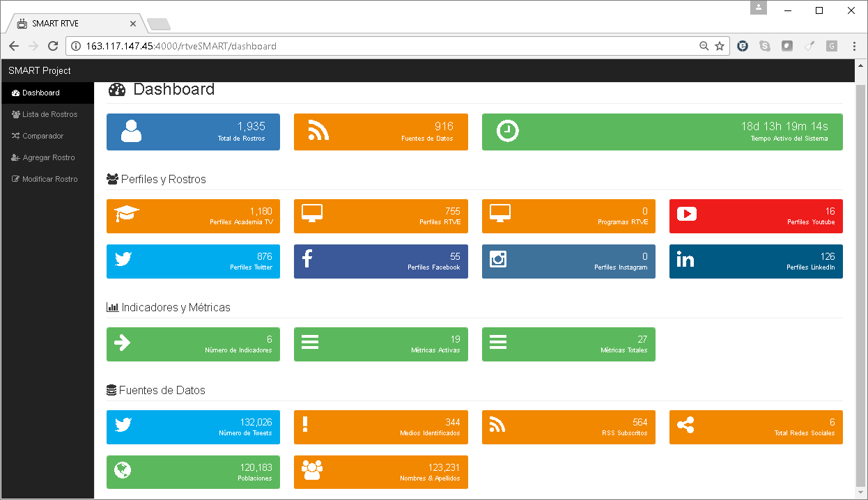Image resolution: width=868 pixels, height=500 pixels.
Task: Click the 1,180 Perfiles Academia TV value
Action: point(261,211)
